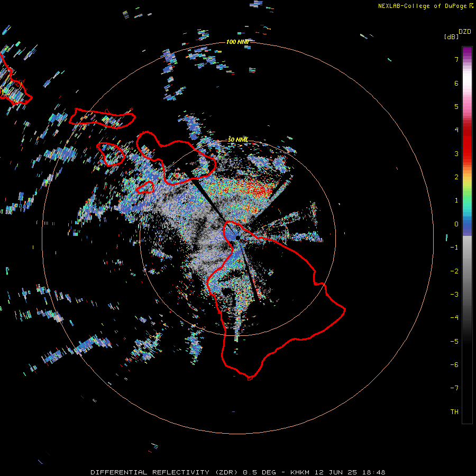
Task: Click the color scale label -3
Action: pyautogui.click(x=454, y=295)
